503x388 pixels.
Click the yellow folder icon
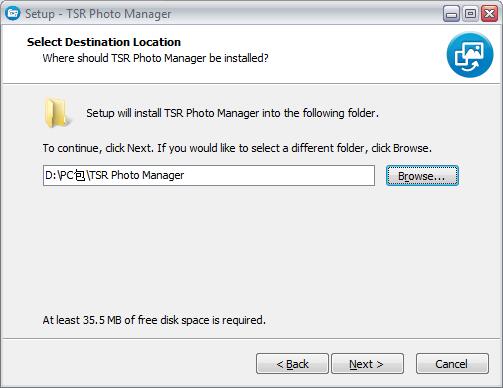click(57, 113)
